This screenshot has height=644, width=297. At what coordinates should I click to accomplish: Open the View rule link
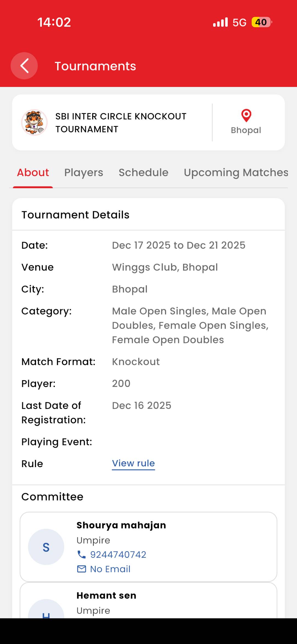133,464
